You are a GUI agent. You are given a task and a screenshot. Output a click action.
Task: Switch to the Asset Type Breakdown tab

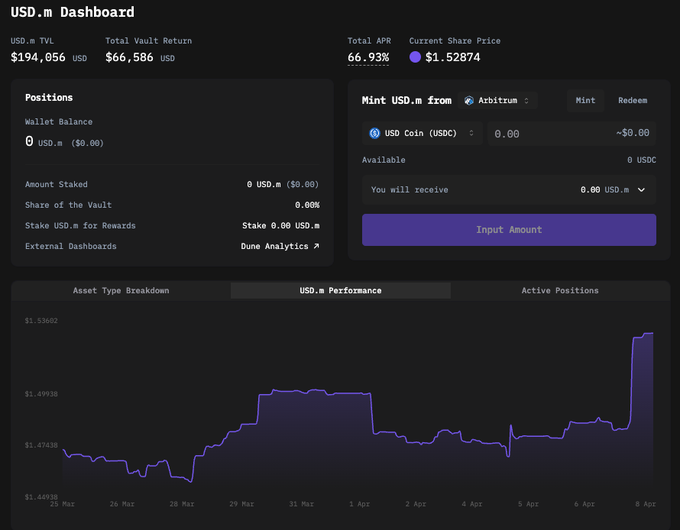[121, 291]
